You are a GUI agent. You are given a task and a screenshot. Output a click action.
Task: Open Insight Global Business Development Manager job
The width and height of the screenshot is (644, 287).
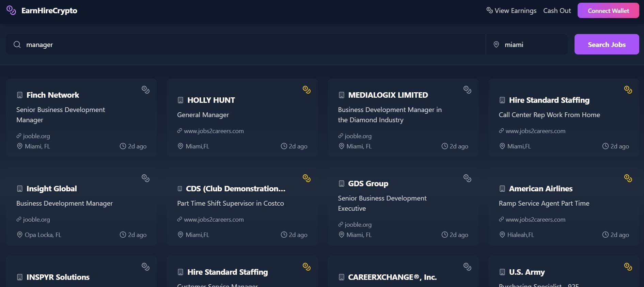point(64,203)
